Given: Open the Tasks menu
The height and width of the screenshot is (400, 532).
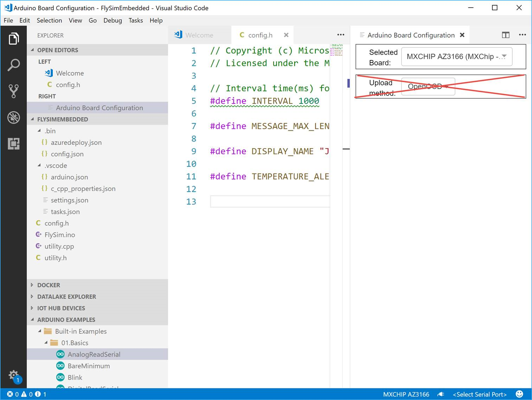Looking at the screenshot, I should [136, 20].
